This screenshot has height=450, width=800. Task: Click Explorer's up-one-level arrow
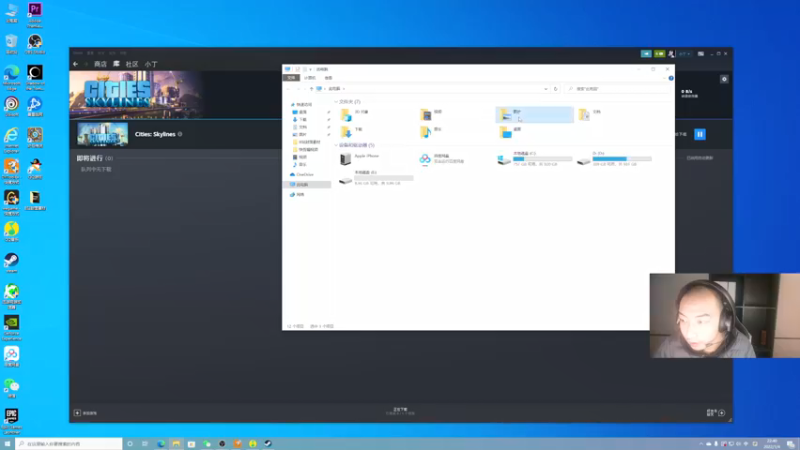(x=311, y=89)
